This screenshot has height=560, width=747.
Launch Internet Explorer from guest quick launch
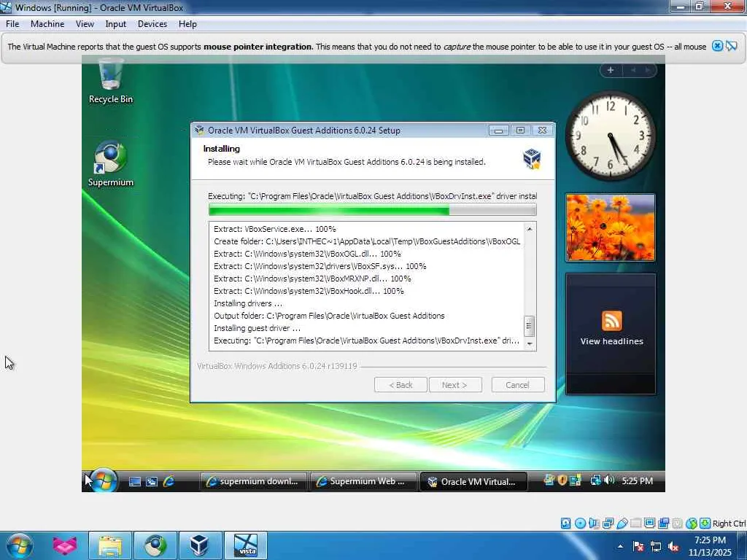tap(169, 481)
